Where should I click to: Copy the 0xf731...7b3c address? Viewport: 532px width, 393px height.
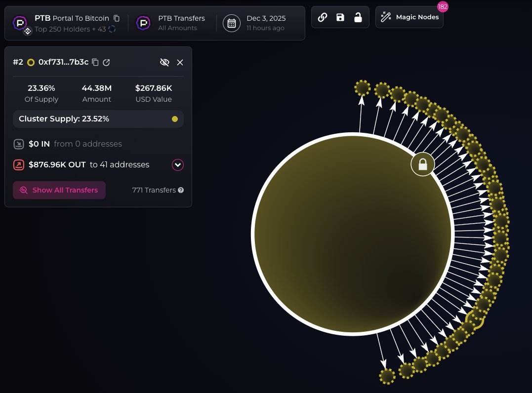coord(95,62)
